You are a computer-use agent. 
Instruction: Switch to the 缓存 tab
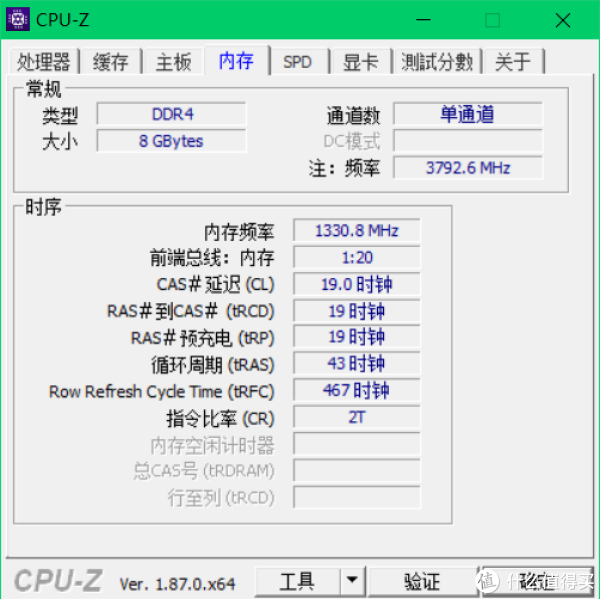coord(111,62)
